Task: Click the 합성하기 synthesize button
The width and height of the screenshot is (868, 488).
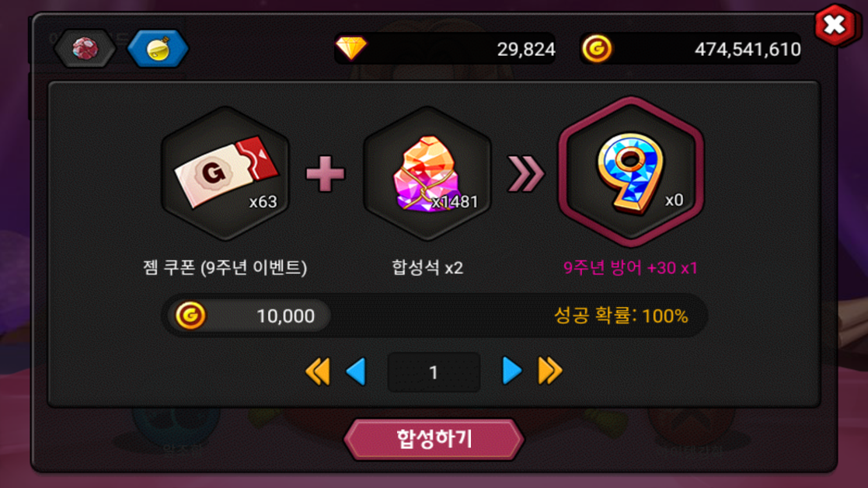Action: tap(434, 439)
